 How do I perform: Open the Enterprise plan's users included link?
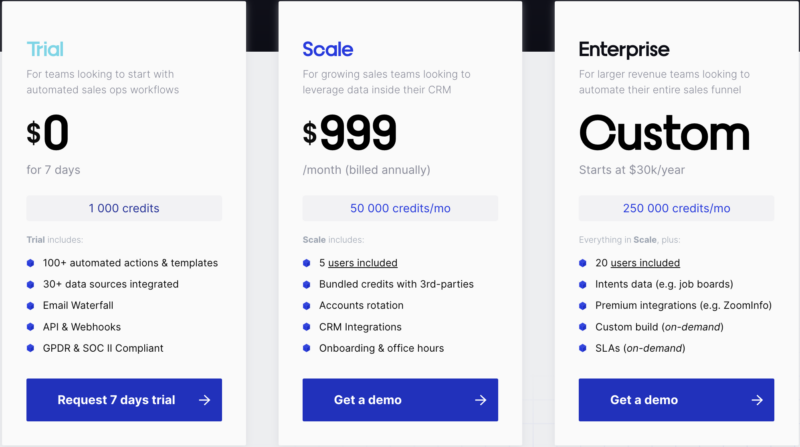click(645, 263)
